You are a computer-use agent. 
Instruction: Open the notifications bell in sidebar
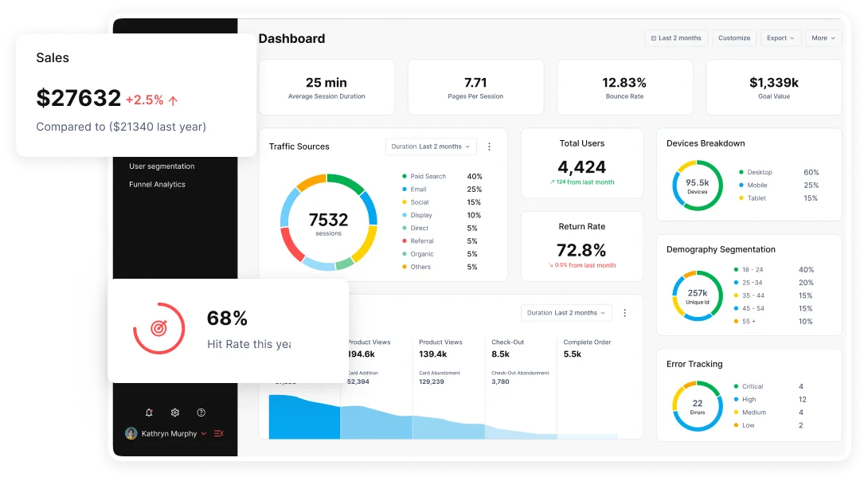(x=149, y=413)
